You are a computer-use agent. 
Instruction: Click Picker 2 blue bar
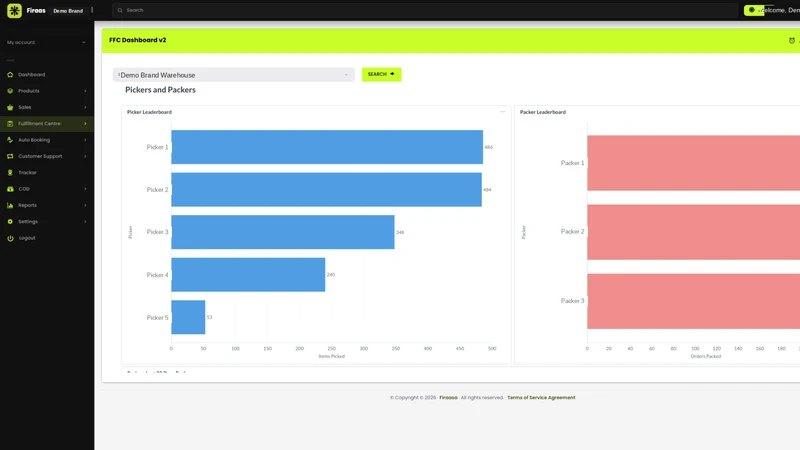tap(327, 190)
